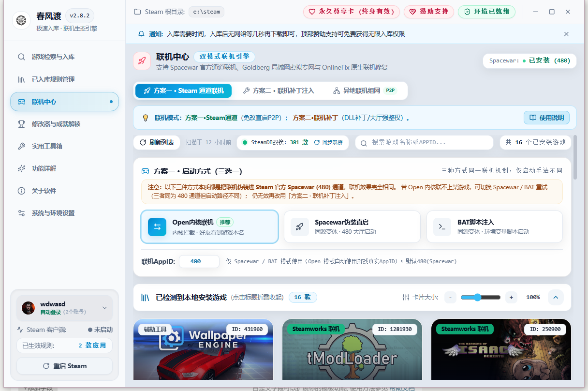This screenshot has width=588, height=391.
Task: Open 功能详解 in the sidebar
Action: pyautogui.click(x=64, y=168)
